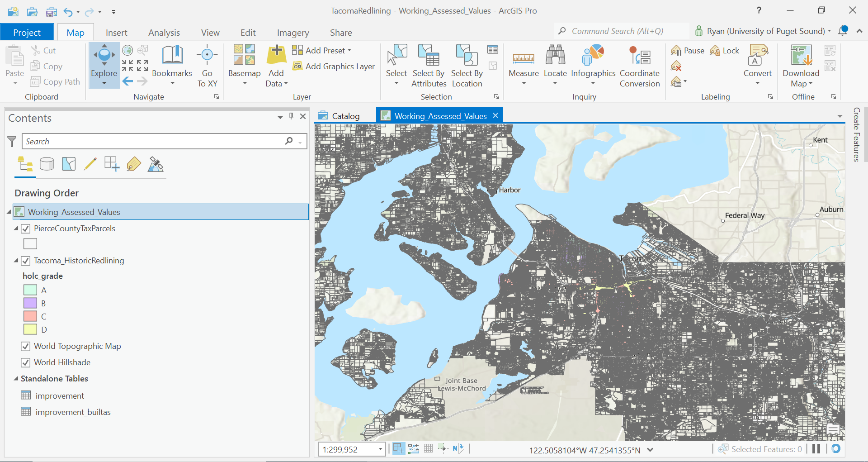Switch to List By Snapping view
The image size is (868, 462).
pos(112,164)
